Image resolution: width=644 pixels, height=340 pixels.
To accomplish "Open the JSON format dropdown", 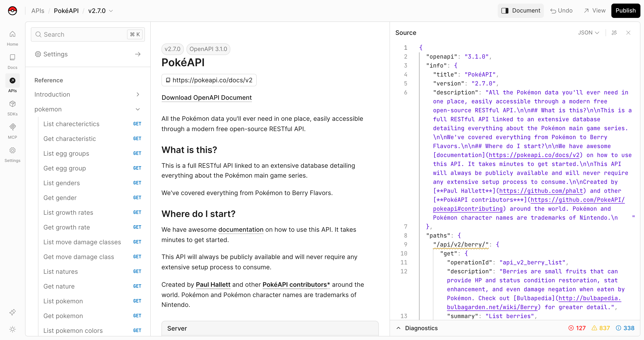I will (589, 33).
